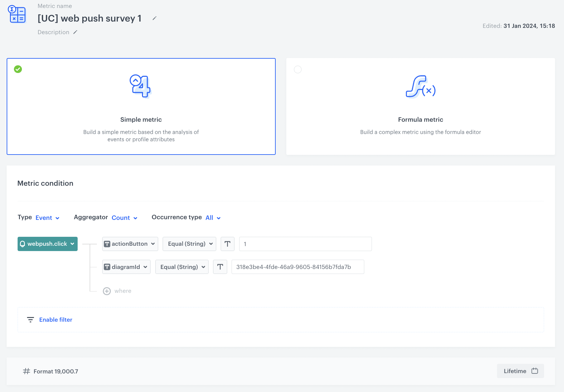564x392 pixels.
Task: Click the green checkmark on Simple metric
Action: click(x=18, y=69)
